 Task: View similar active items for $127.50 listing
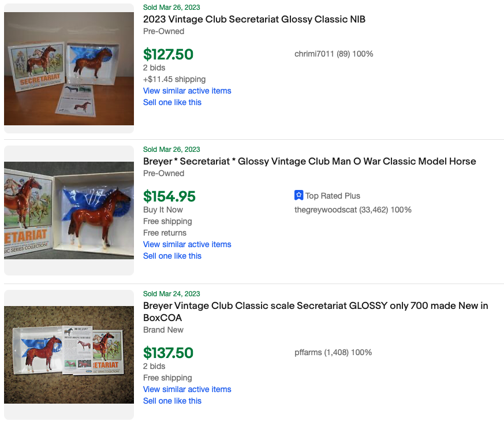187,91
